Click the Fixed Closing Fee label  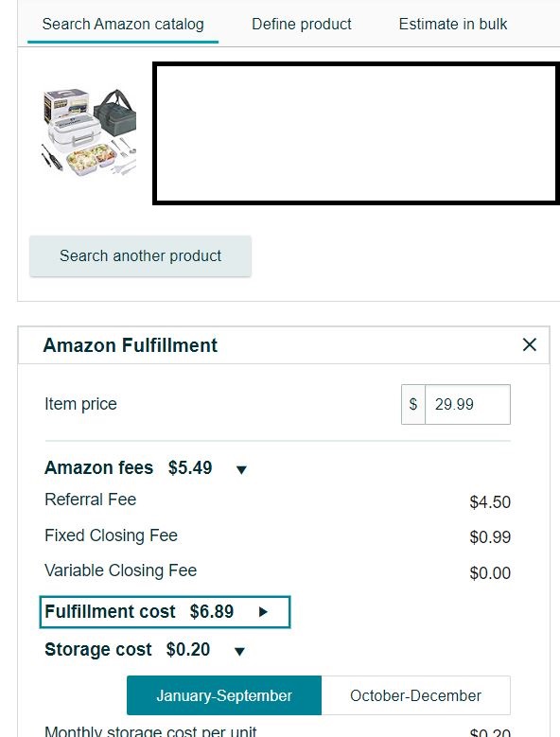coord(111,535)
